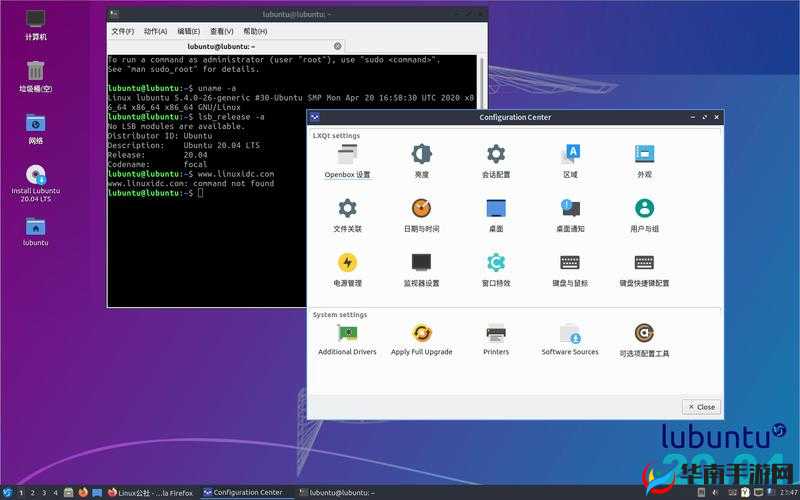Image resolution: width=800 pixels, height=500 pixels.
Task: Click the Configuration Center title bar app icon
Action: point(315,117)
